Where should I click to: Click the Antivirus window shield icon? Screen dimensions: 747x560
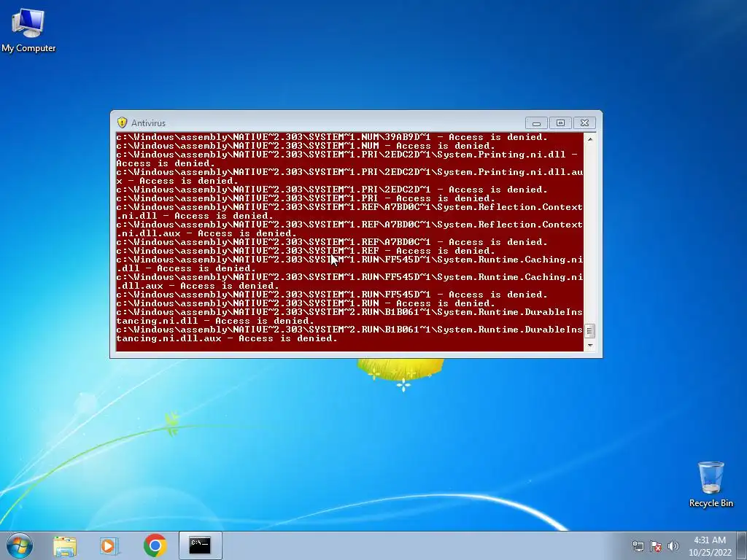coord(122,122)
